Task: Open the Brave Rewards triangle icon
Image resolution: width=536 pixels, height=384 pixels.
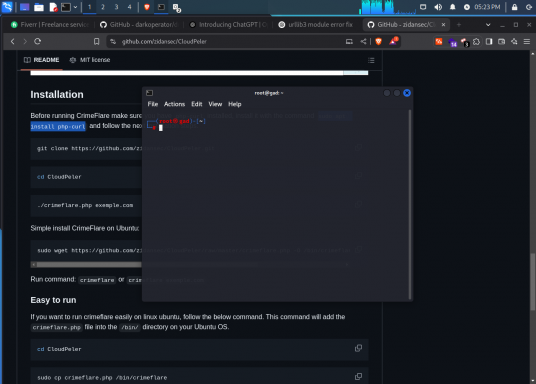Action: (393, 41)
